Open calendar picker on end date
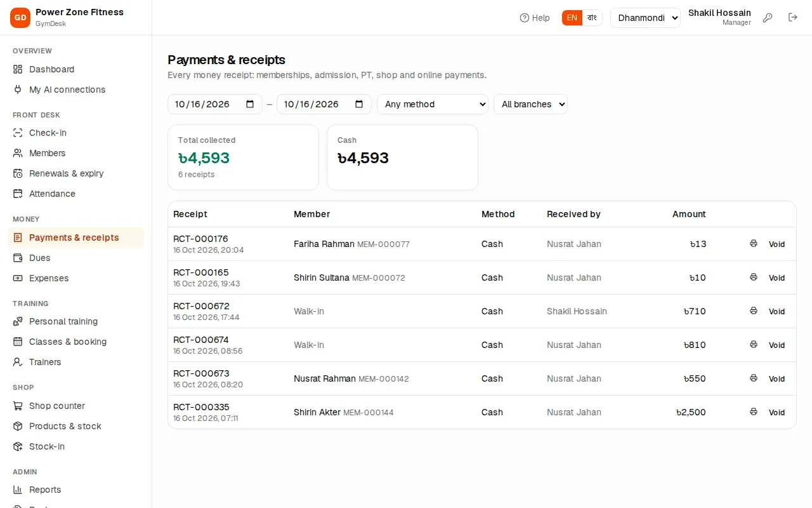This screenshot has height=508, width=812. (x=359, y=104)
